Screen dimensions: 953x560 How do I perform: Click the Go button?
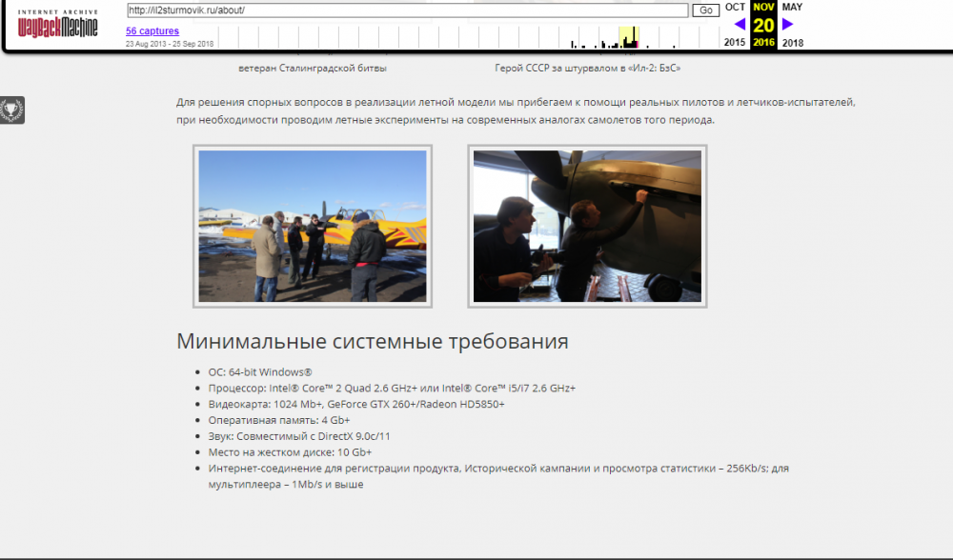(705, 10)
